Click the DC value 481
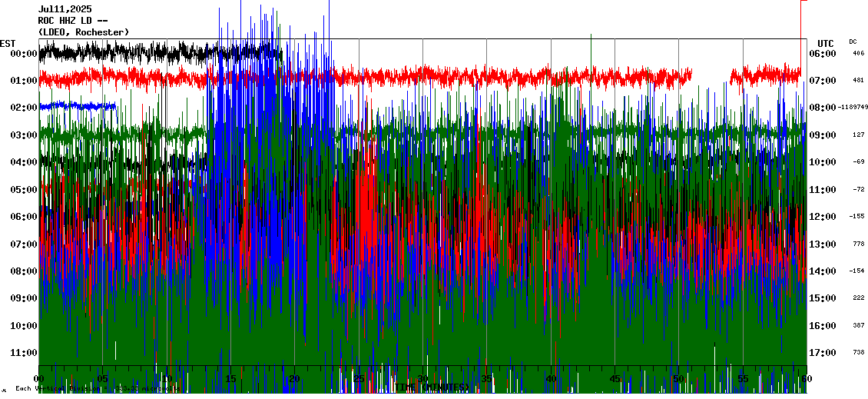Image resolution: width=868 pixels, height=399 pixels. click(x=859, y=81)
